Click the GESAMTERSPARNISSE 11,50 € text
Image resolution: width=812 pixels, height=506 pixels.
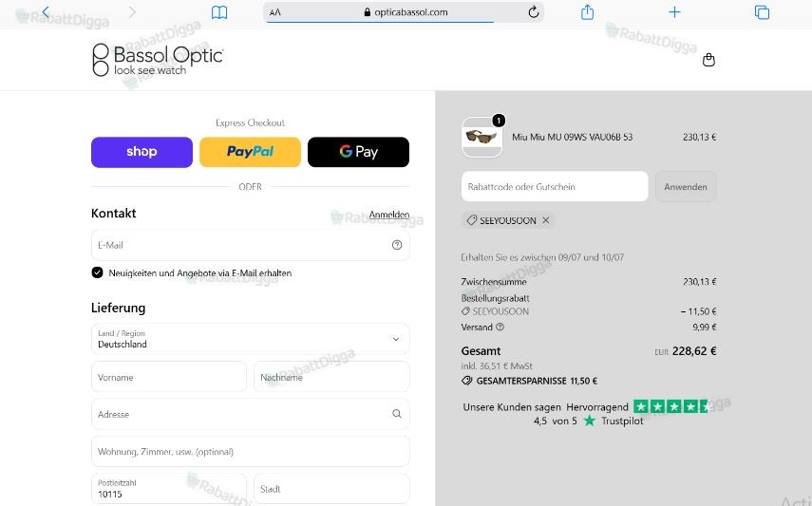pos(537,381)
